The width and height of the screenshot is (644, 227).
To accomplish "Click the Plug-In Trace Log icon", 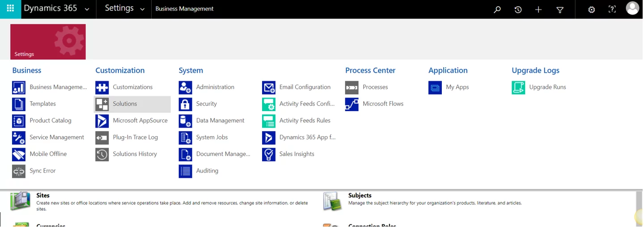I will (102, 137).
